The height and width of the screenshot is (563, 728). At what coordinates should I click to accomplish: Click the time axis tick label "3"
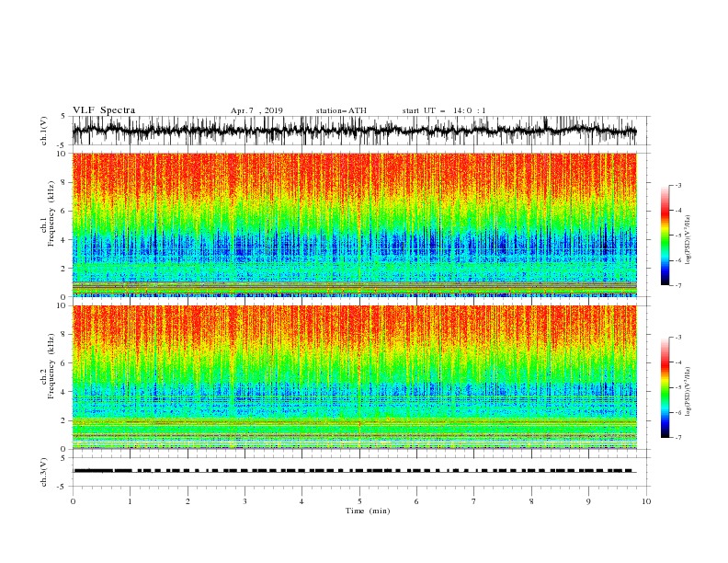245,501
